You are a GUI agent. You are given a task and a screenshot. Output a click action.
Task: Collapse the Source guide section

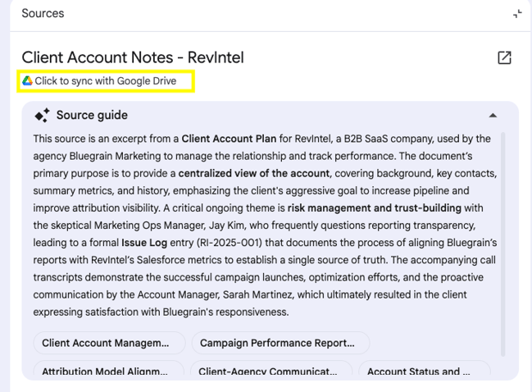(x=493, y=116)
